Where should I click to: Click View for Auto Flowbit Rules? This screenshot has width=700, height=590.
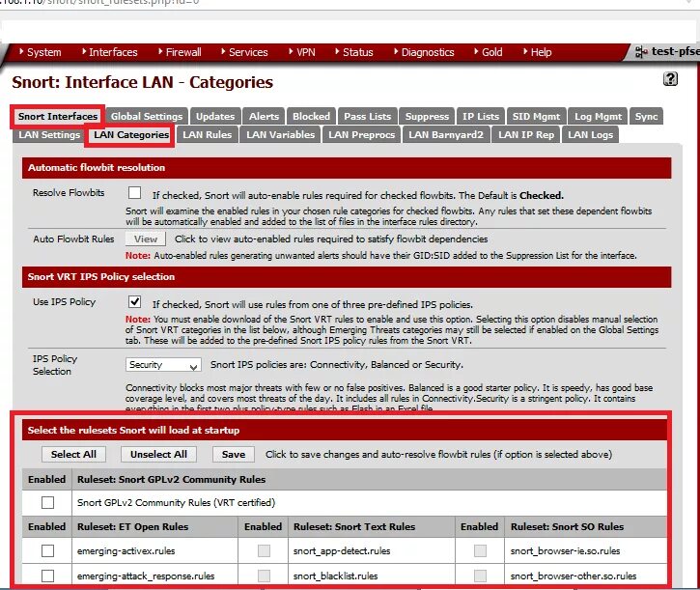[x=146, y=239]
